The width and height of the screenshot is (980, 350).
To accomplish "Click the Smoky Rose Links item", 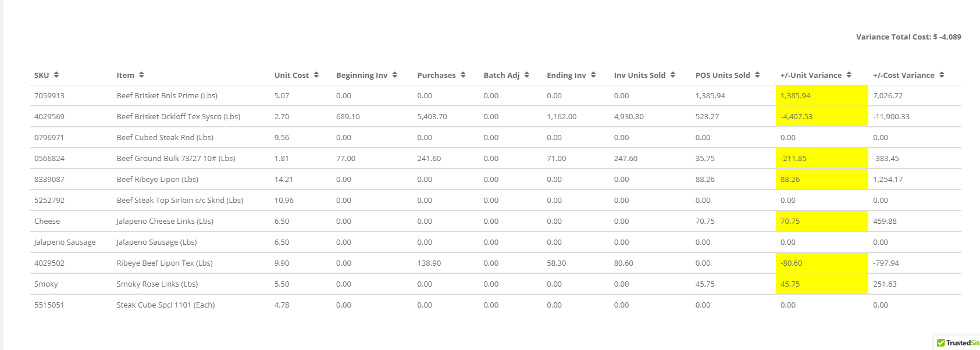I will pyautogui.click(x=157, y=284).
